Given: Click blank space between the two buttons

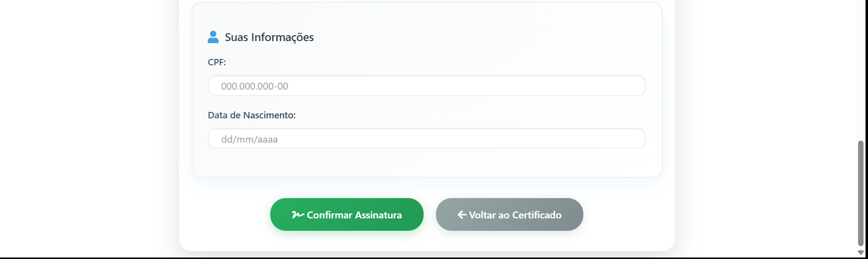Looking at the screenshot, I should pyautogui.click(x=430, y=214).
